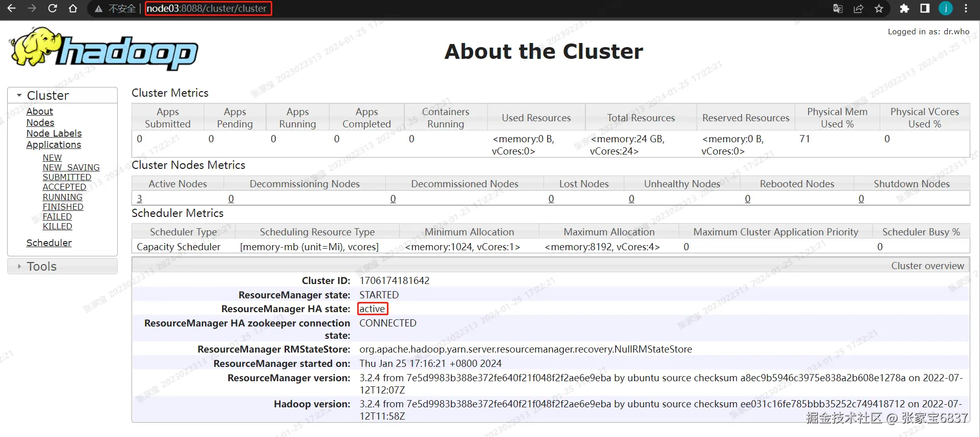This screenshot has height=437, width=980.
Task: Open the Applications link
Action: (53, 145)
